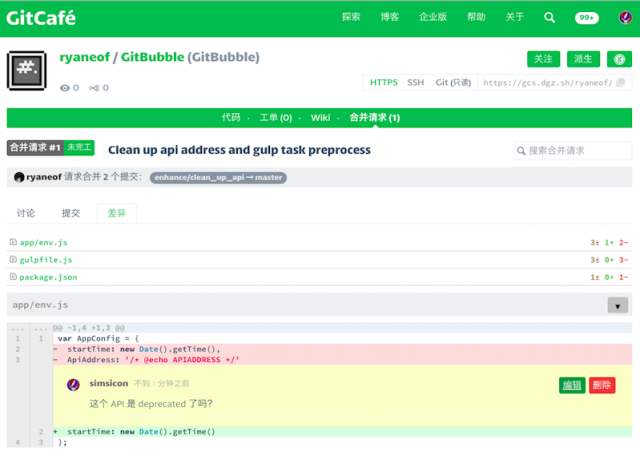640x456 pixels.
Task: Click ryaneof's avatar in merge info bar
Action: coord(19,177)
